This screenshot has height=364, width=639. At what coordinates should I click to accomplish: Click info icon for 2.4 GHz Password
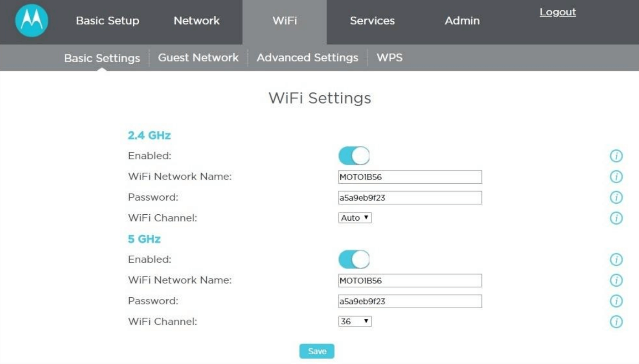[616, 197]
